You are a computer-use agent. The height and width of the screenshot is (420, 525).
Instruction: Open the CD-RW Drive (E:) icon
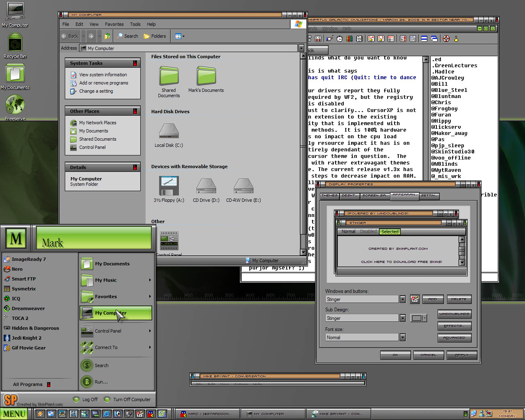[x=243, y=186]
